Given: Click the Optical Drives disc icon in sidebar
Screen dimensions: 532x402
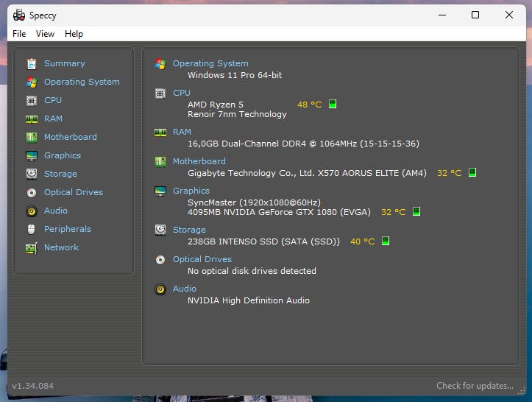Looking at the screenshot, I should [32, 192].
